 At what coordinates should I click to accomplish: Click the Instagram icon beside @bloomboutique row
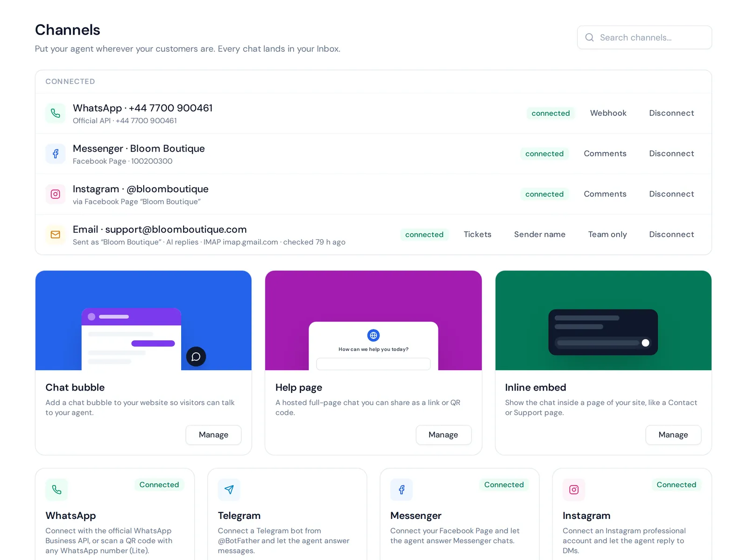coord(56,194)
